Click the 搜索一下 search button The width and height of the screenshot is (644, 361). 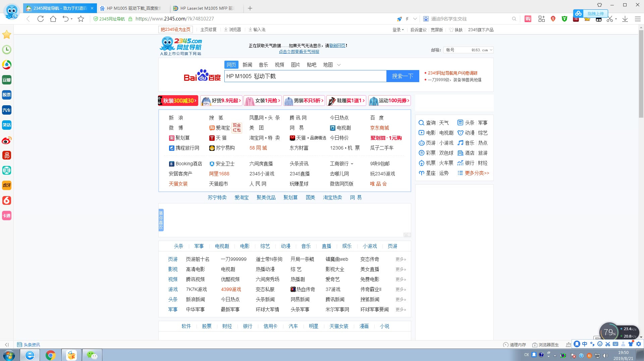pyautogui.click(x=403, y=76)
